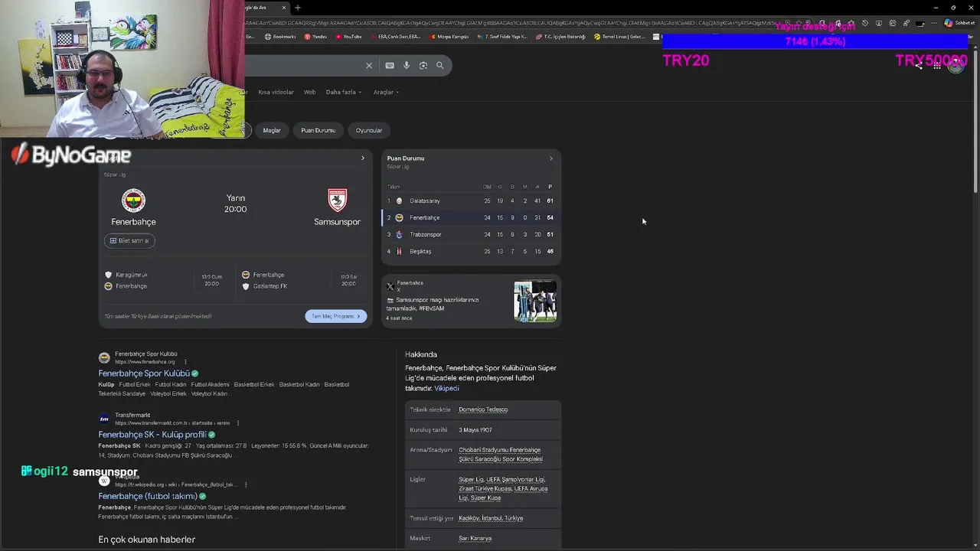The image size is (980, 551).
Task: Open more options for Transfermarkt result
Action: pos(238,423)
